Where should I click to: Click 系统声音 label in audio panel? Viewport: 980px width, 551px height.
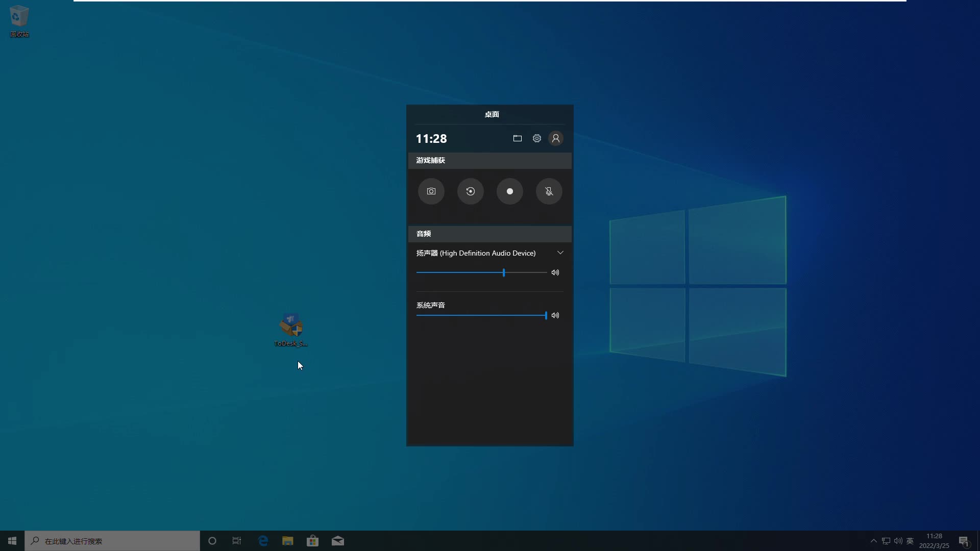coord(431,305)
